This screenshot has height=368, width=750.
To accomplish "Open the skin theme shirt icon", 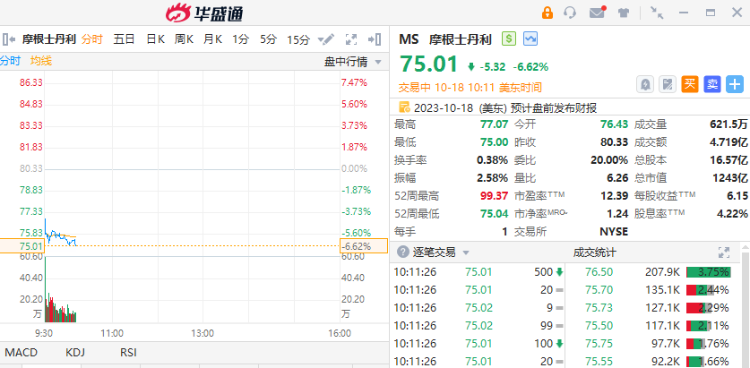I will tap(623, 13).
